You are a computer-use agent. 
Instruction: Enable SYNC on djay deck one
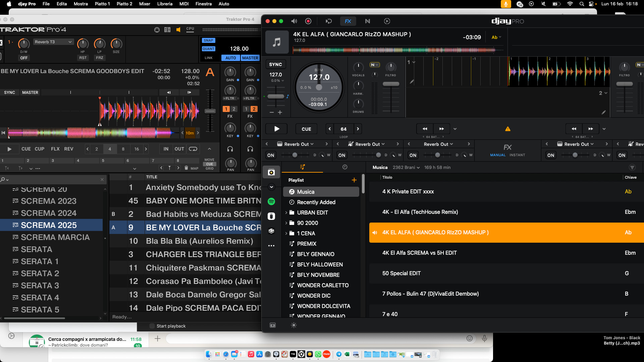pos(275,64)
